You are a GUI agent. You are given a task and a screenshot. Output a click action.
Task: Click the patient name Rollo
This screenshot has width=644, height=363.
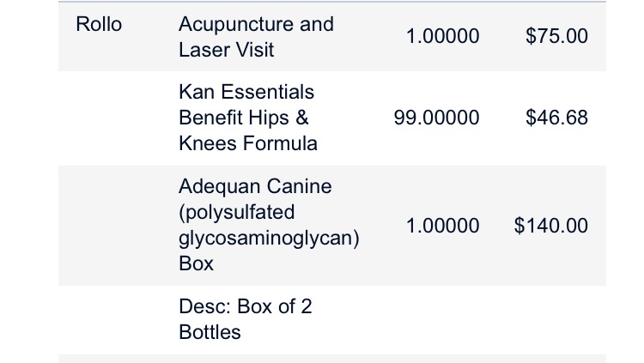(x=99, y=24)
